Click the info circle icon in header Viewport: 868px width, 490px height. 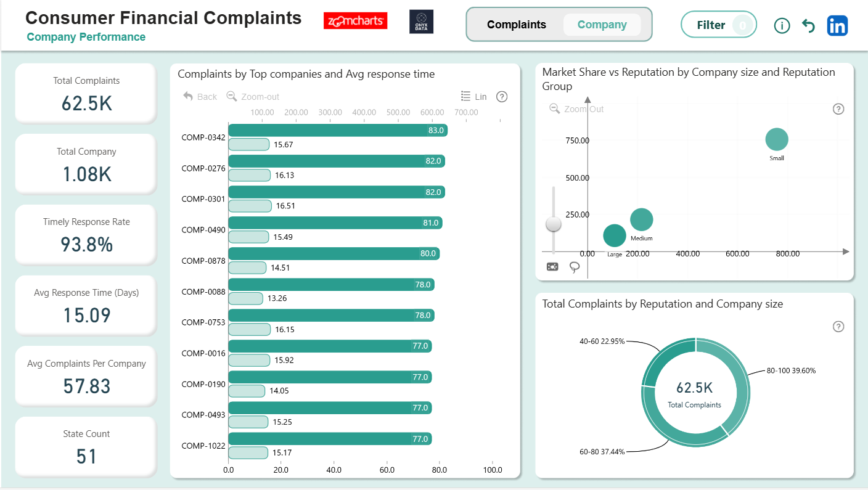(x=782, y=25)
